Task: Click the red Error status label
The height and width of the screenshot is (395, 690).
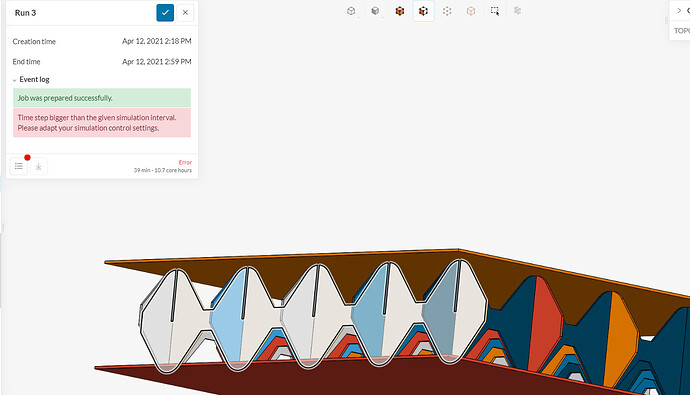Action: 185,162
